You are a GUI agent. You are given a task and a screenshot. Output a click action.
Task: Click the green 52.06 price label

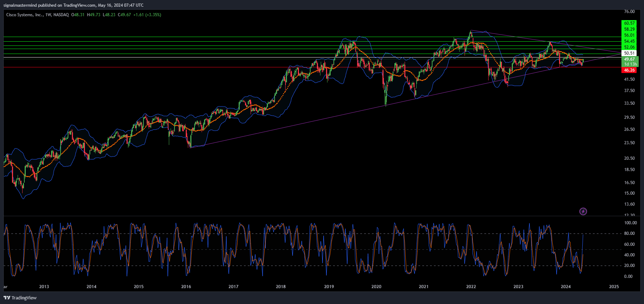tap(629, 47)
